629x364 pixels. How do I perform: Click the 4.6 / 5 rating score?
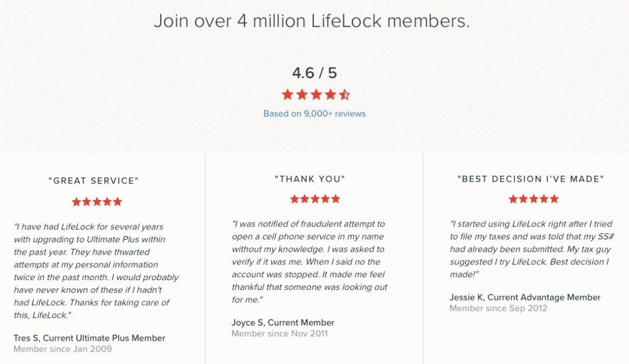coord(314,73)
